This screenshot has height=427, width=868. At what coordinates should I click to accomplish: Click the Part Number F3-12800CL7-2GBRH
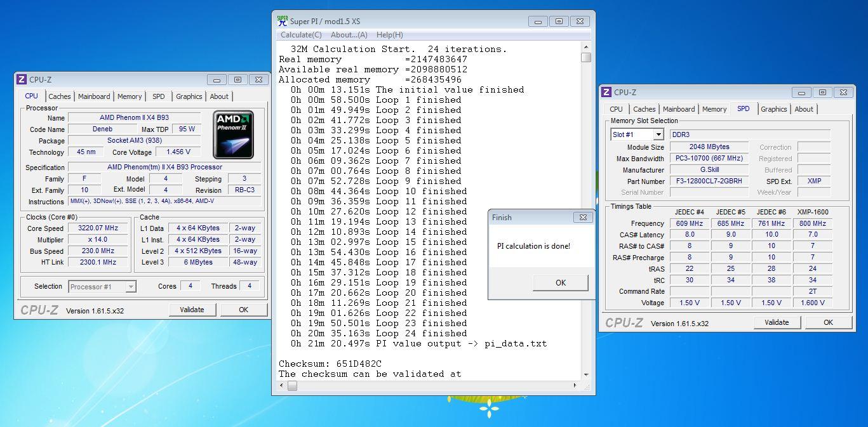coord(709,181)
